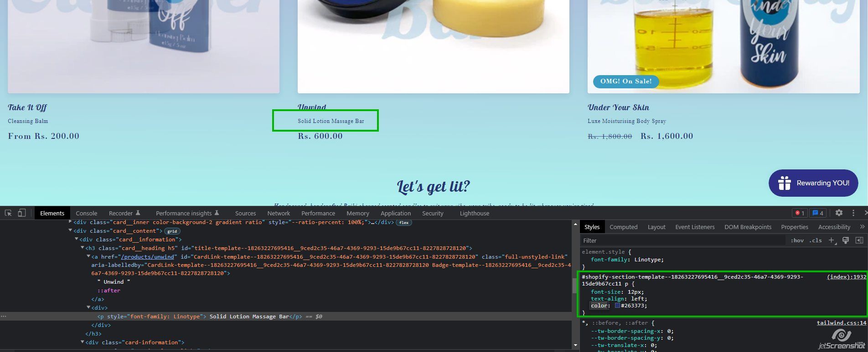Screen dimensions: 868x352
Task: Open the red error count badge
Action: tap(799, 213)
